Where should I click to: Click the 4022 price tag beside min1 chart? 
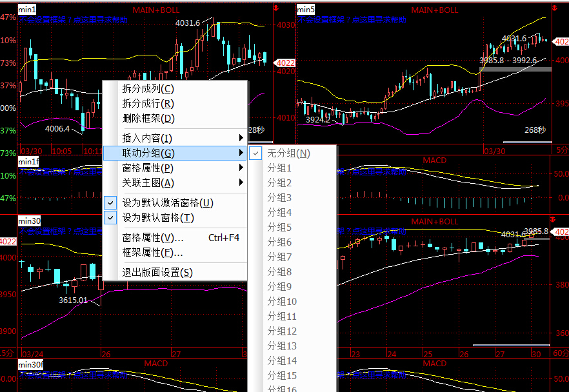click(284, 63)
